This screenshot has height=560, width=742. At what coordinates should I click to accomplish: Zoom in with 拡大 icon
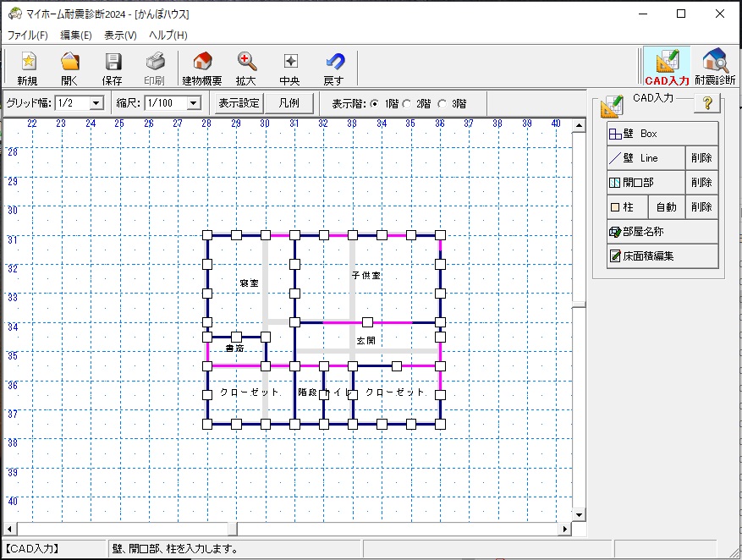246,68
